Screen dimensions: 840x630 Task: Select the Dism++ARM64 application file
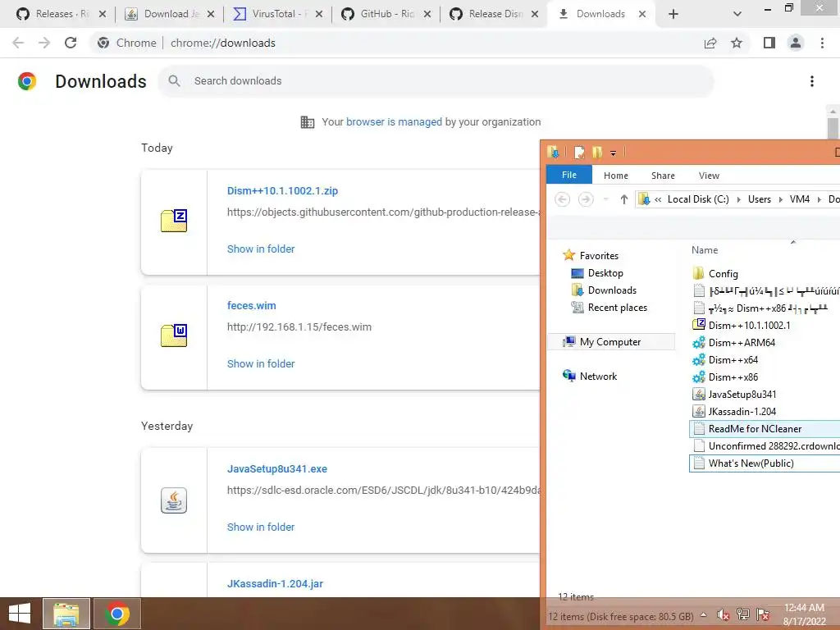[x=733, y=342]
